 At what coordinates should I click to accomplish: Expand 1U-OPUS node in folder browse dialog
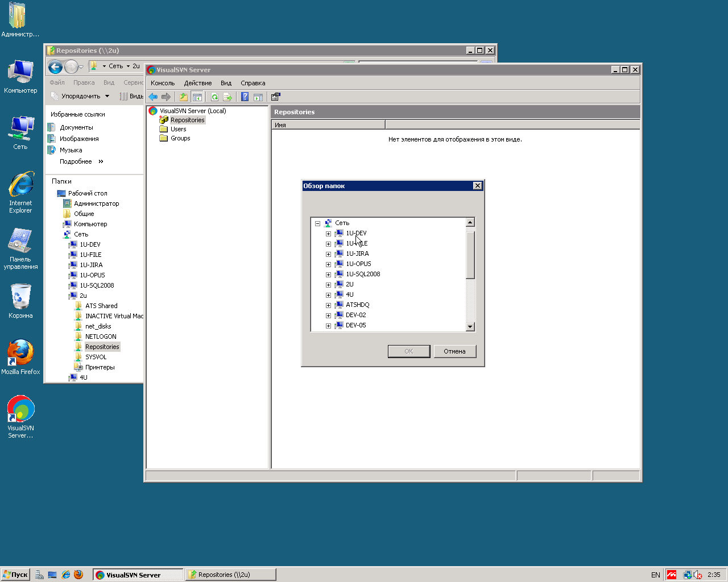[x=328, y=264]
